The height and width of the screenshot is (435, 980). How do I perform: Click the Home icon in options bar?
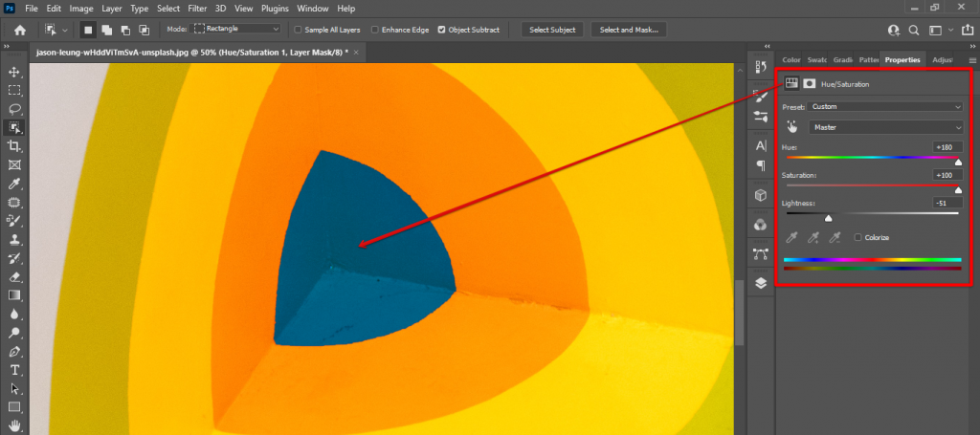click(x=19, y=30)
